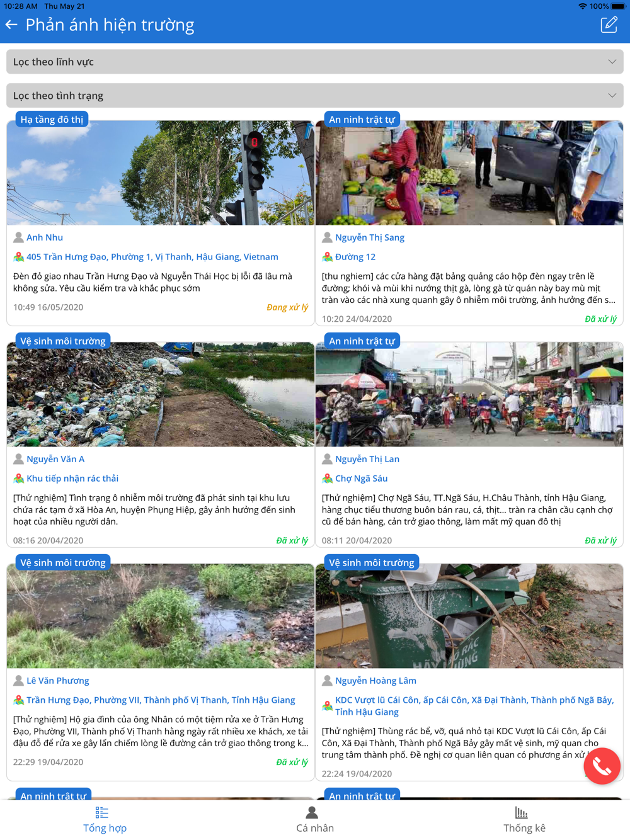The image size is (630, 840).
Task: Tap the red phone call floating button
Action: coord(602,766)
